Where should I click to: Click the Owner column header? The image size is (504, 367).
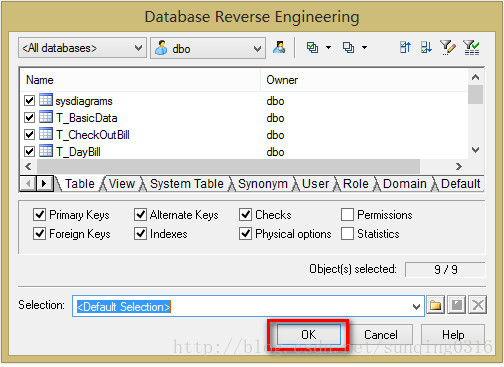coord(364,80)
